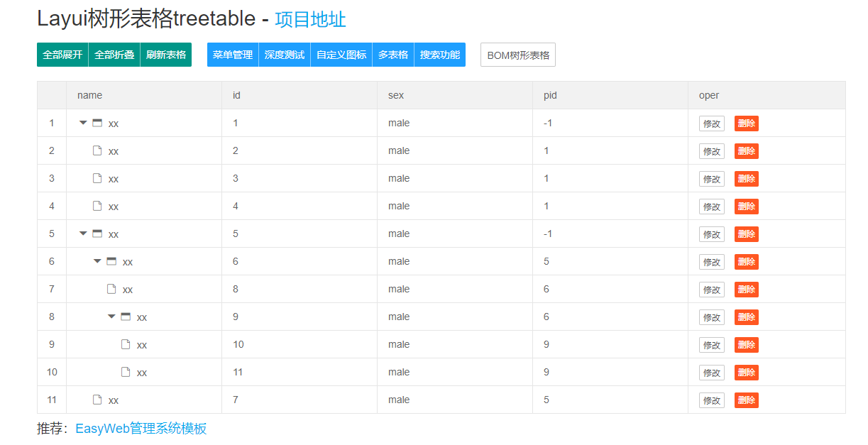Click the folder icon in row 5

97,233
